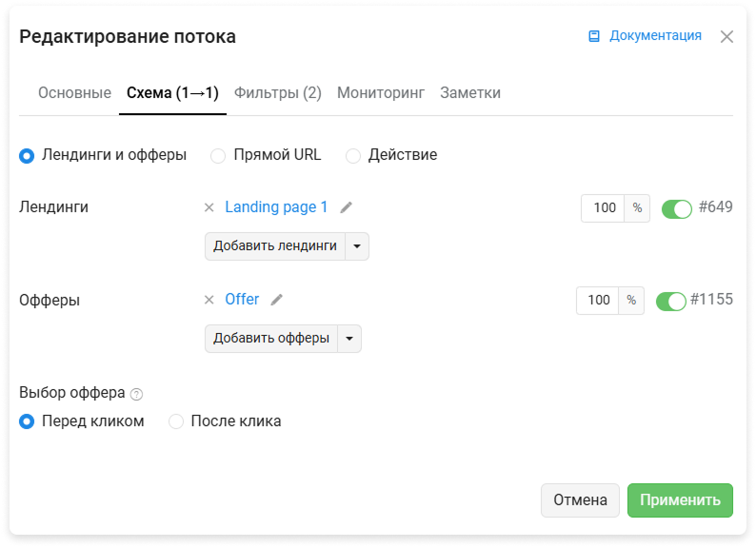The height and width of the screenshot is (548, 756).
Task: Expand dropdown arrow next to Добавить офферы
Action: click(x=349, y=339)
